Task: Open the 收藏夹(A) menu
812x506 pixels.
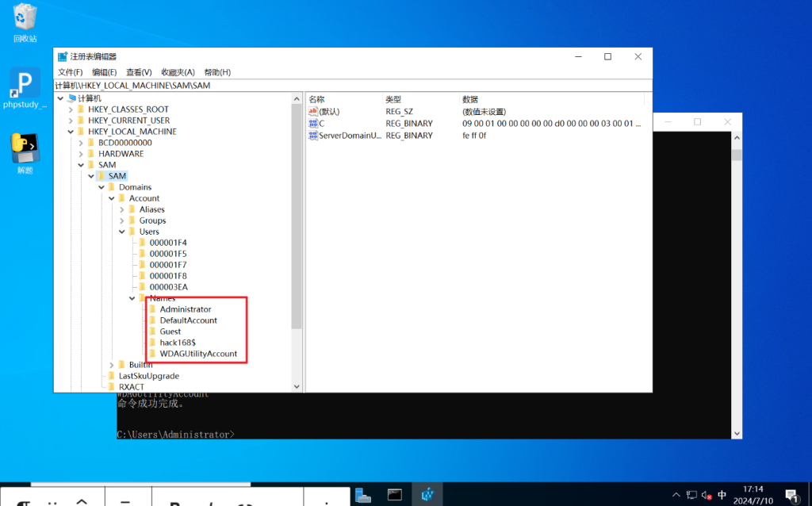Action: 178,72
